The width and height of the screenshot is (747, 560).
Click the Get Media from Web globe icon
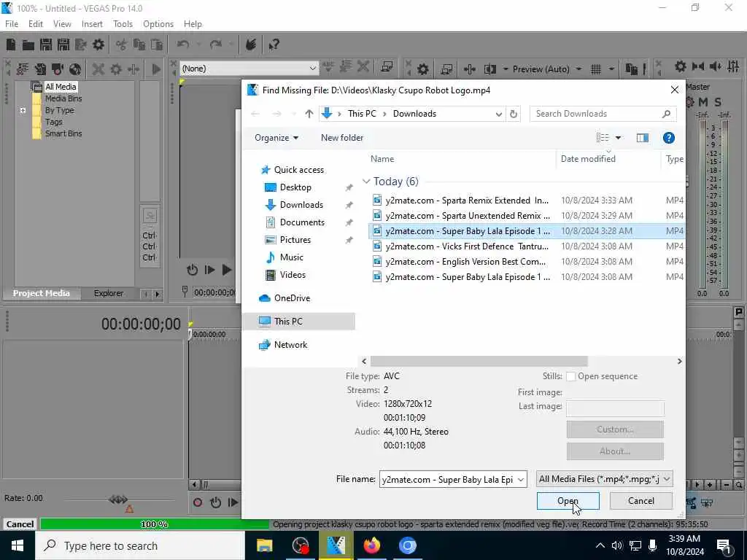pos(75,69)
